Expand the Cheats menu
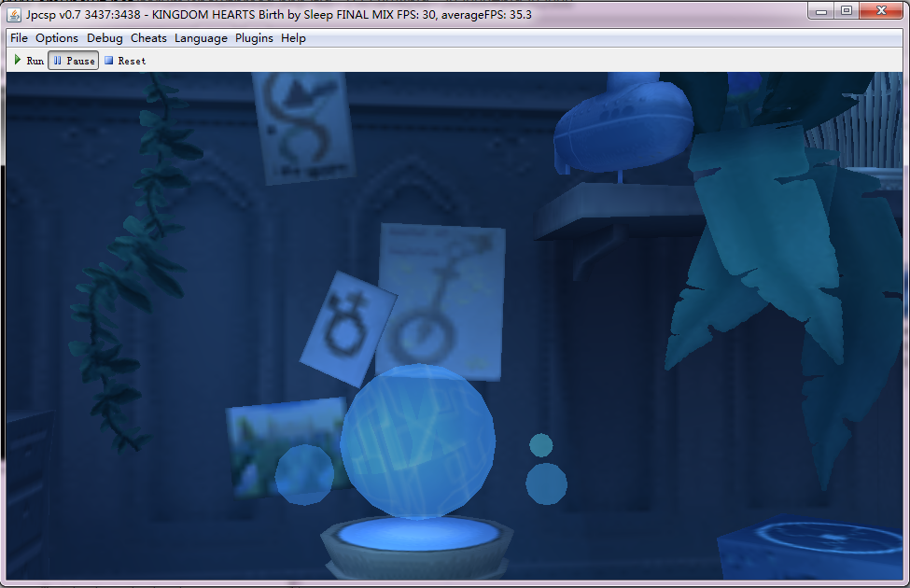This screenshot has height=588, width=910. [x=148, y=38]
